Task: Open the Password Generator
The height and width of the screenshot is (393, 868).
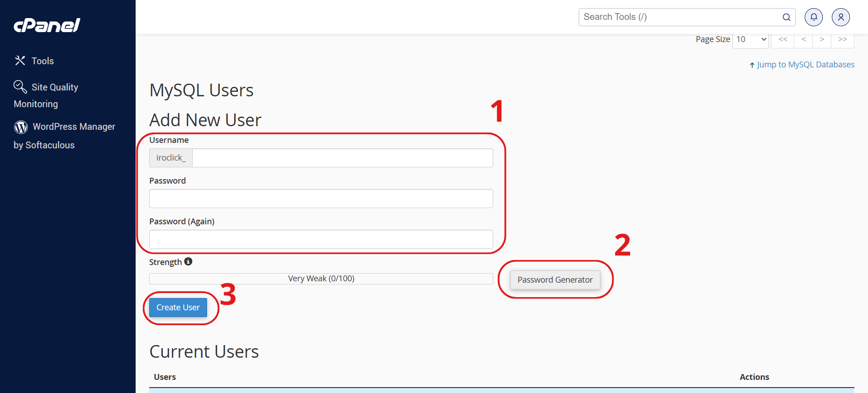Action: (555, 280)
